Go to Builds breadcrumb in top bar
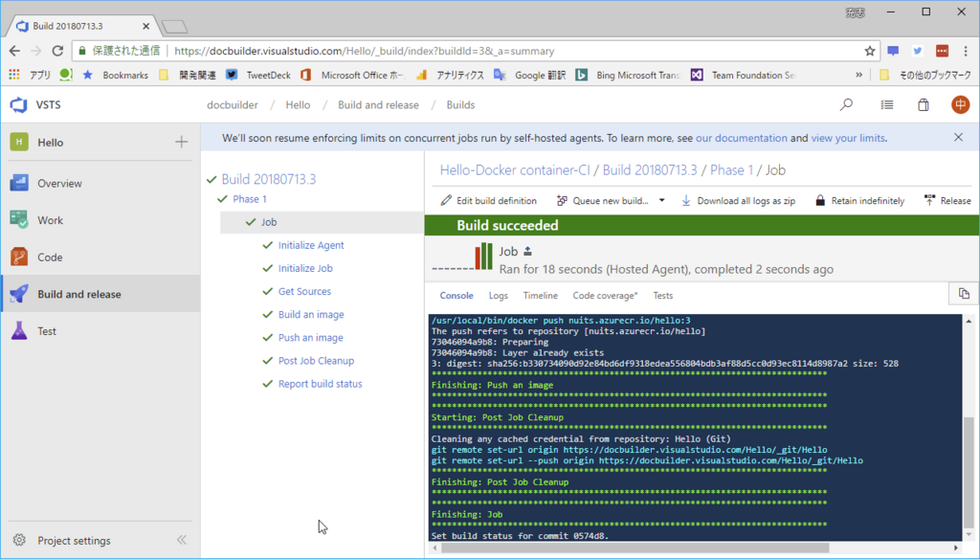Image resolution: width=980 pixels, height=559 pixels. (x=460, y=104)
